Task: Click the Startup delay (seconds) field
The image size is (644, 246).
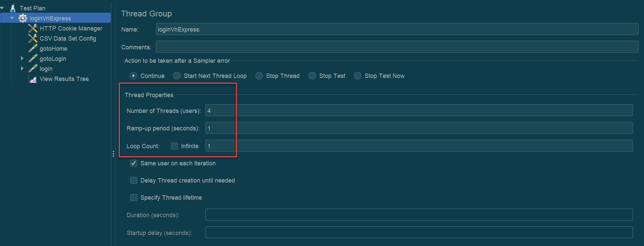Action: click(x=419, y=232)
